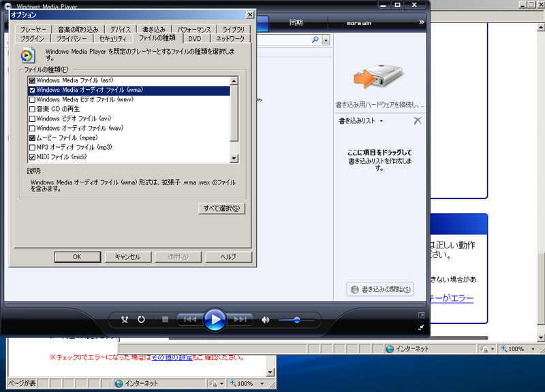545x392 pixels.
Task: Click ヘルプ button
Action: 228,257
